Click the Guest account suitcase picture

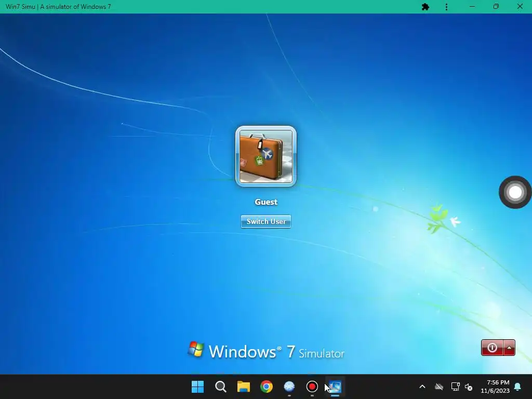[266, 156]
